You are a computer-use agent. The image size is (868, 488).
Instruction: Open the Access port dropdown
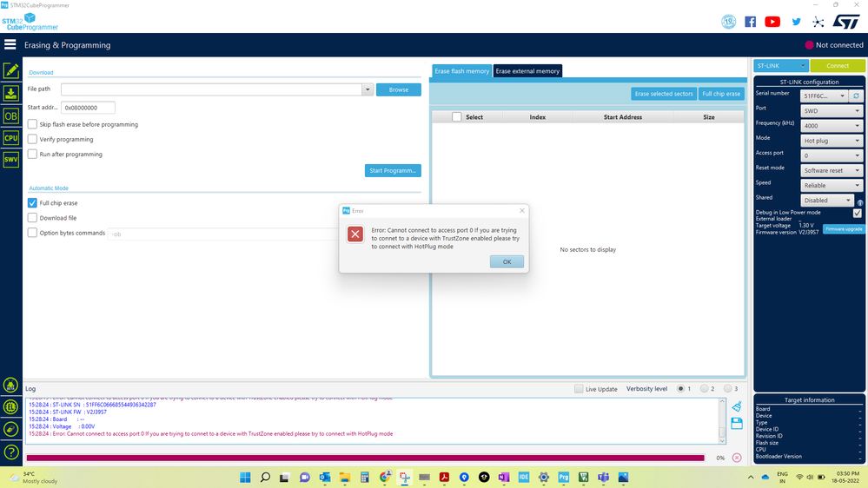832,155
